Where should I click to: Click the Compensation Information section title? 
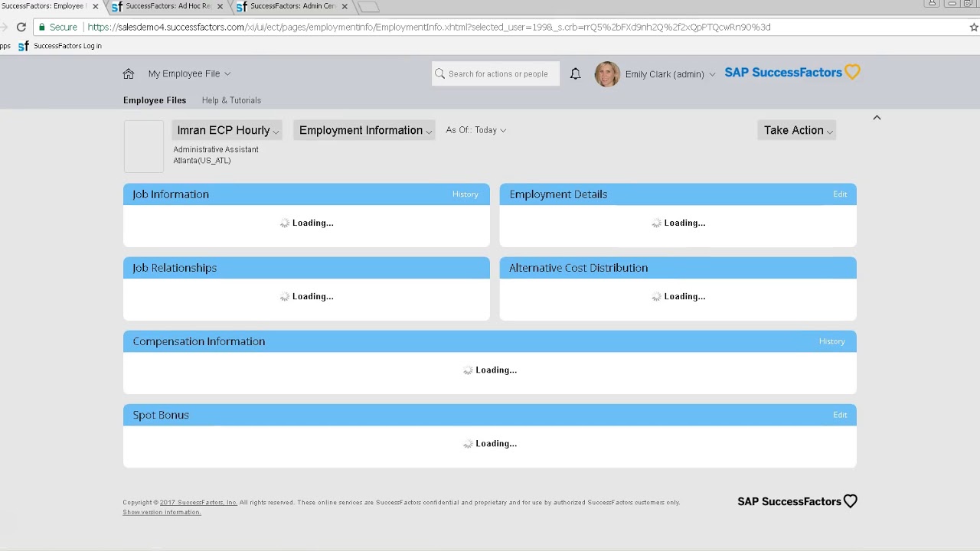click(x=199, y=341)
